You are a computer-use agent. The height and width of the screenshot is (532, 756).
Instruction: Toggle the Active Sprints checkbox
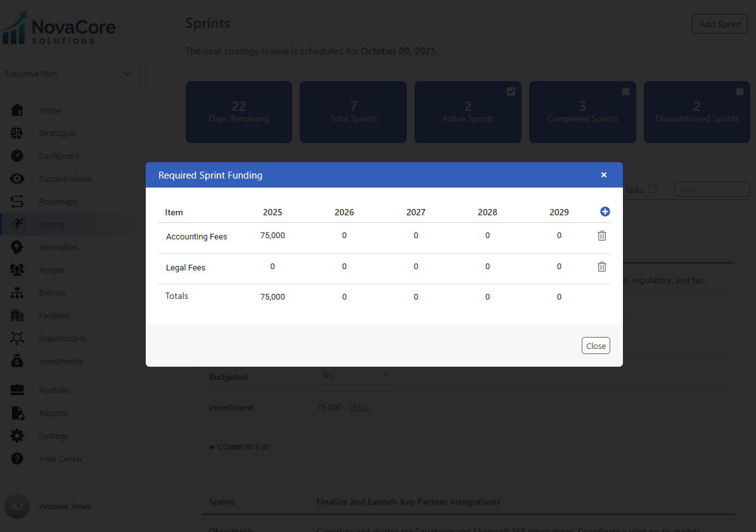(x=511, y=91)
